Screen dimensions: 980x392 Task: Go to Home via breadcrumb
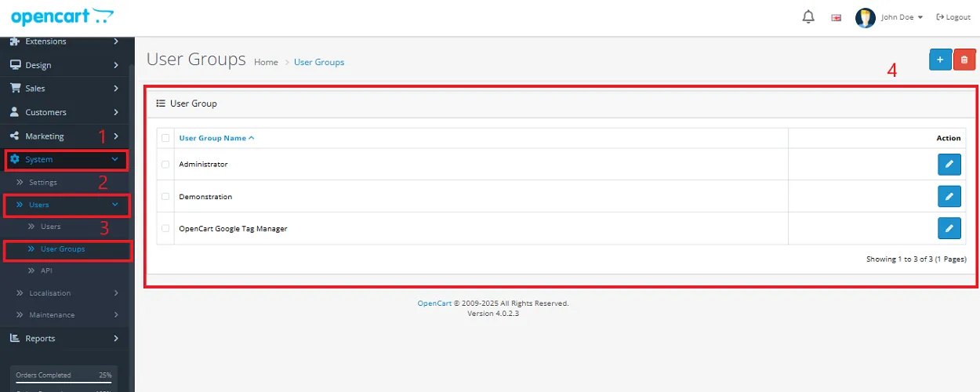266,62
